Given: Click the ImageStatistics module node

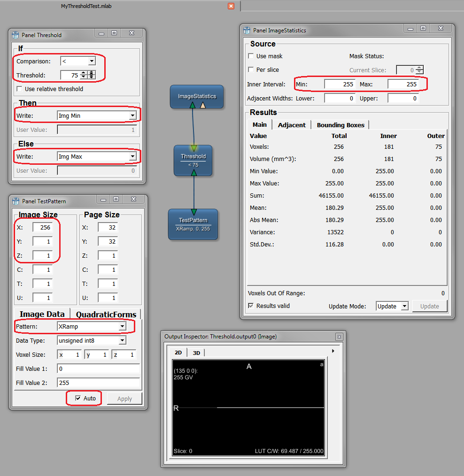Looking at the screenshot, I should click(x=197, y=96).
